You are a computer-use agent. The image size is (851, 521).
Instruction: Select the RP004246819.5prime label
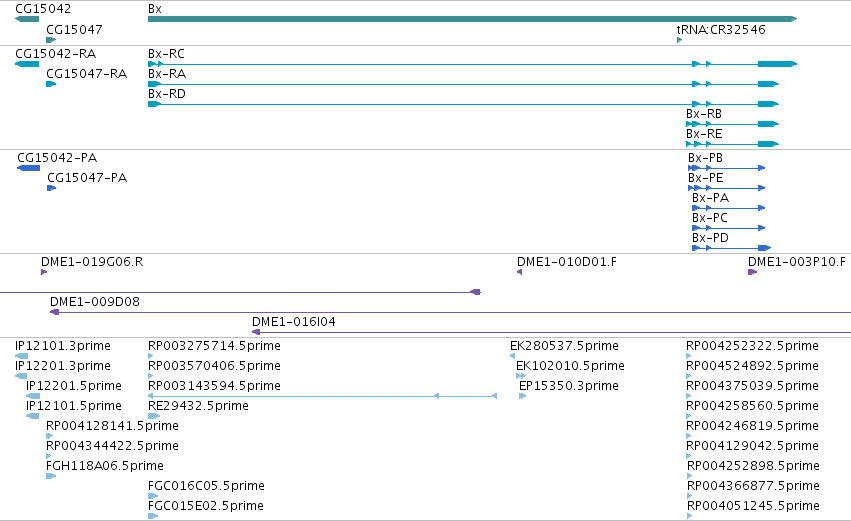coord(752,426)
